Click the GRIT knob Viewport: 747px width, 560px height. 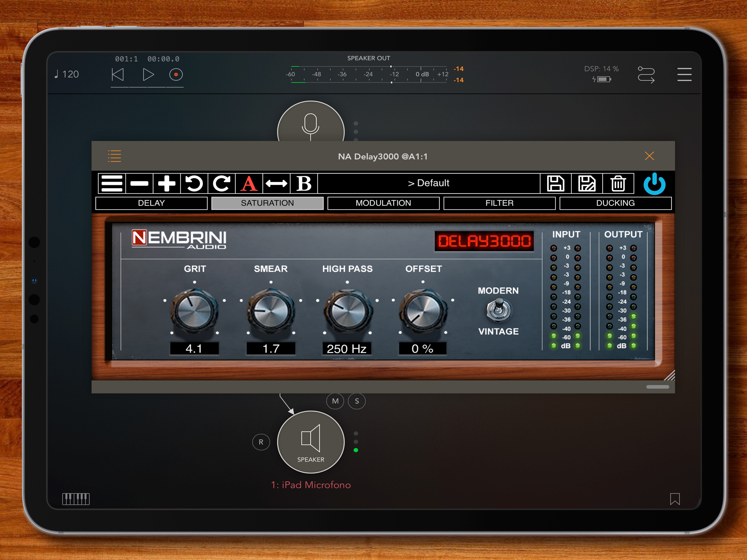point(194,311)
